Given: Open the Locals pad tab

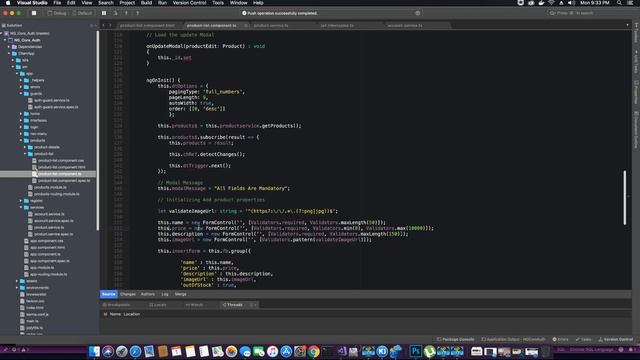Looking at the screenshot, I should [x=158, y=305].
